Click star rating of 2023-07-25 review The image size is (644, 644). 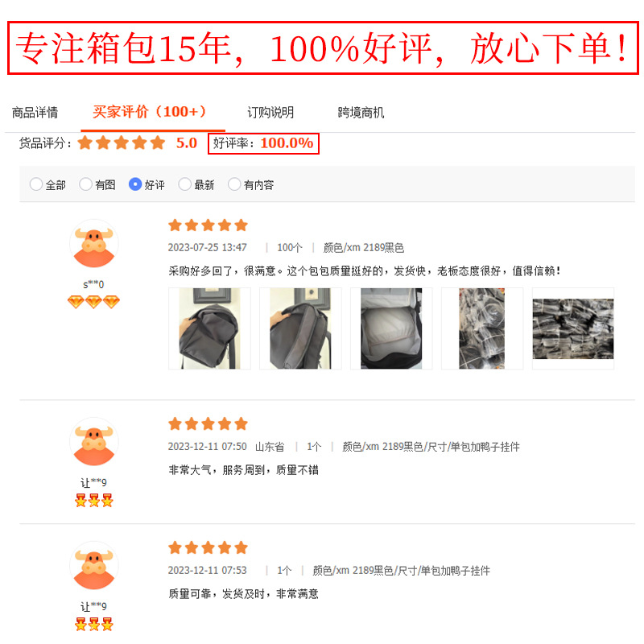tap(208, 225)
